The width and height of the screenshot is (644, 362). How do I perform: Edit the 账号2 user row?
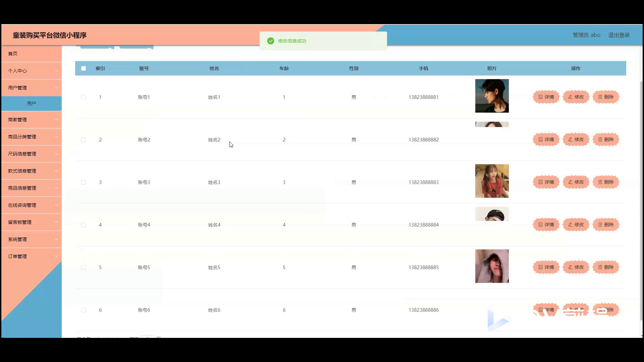tap(576, 139)
